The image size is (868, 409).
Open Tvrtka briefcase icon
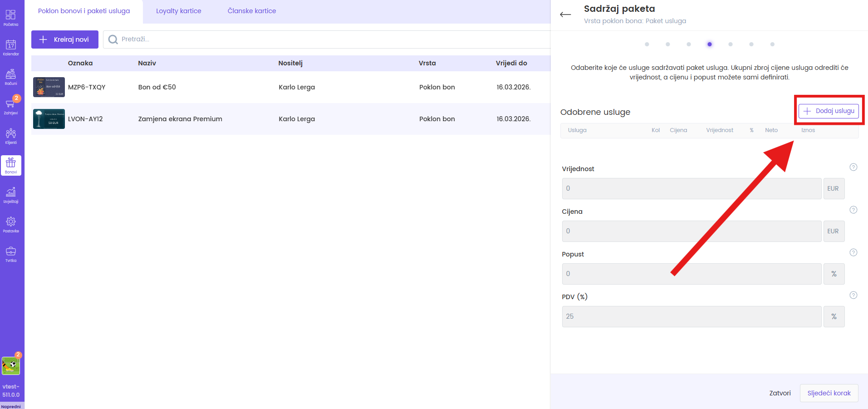pyautogui.click(x=11, y=254)
